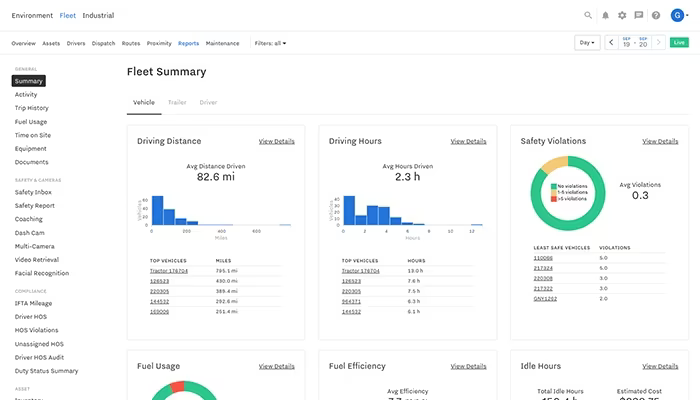Open Coaching in sidebar
700x400 pixels.
[29, 219]
